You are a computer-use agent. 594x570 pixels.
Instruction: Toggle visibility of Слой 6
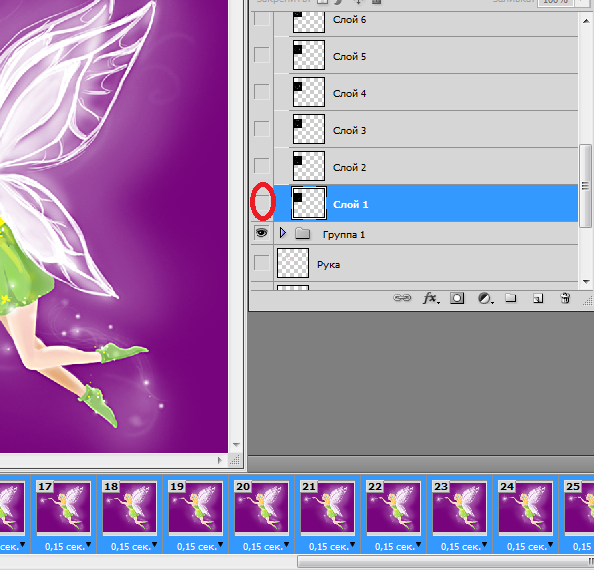(x=261, y=18)
